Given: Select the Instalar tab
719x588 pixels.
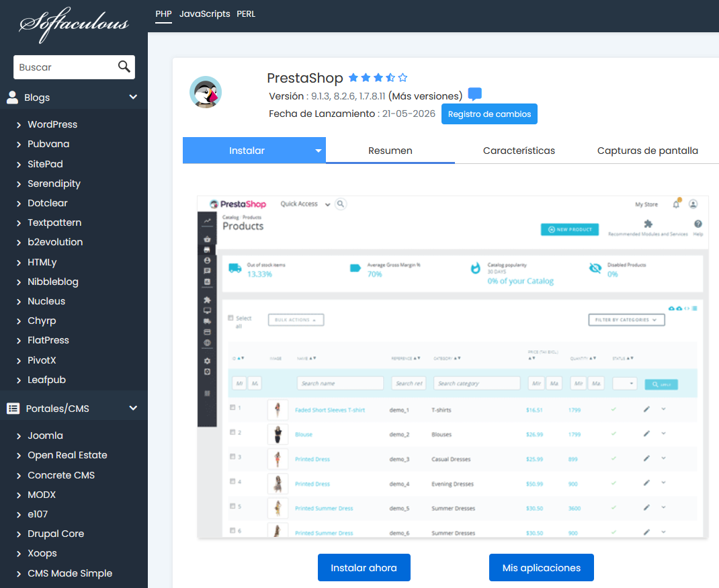Looking at the screenshot, I should coord(247,151).
